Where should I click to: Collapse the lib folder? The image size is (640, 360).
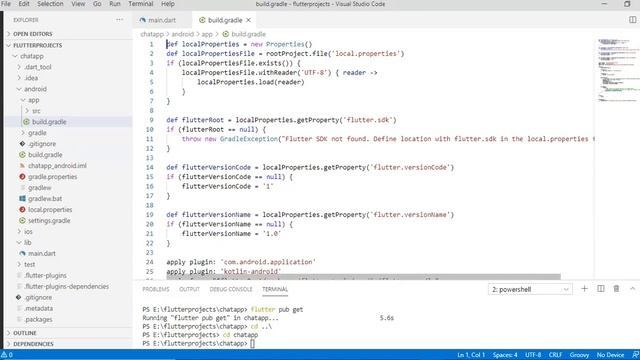(27, 242)
